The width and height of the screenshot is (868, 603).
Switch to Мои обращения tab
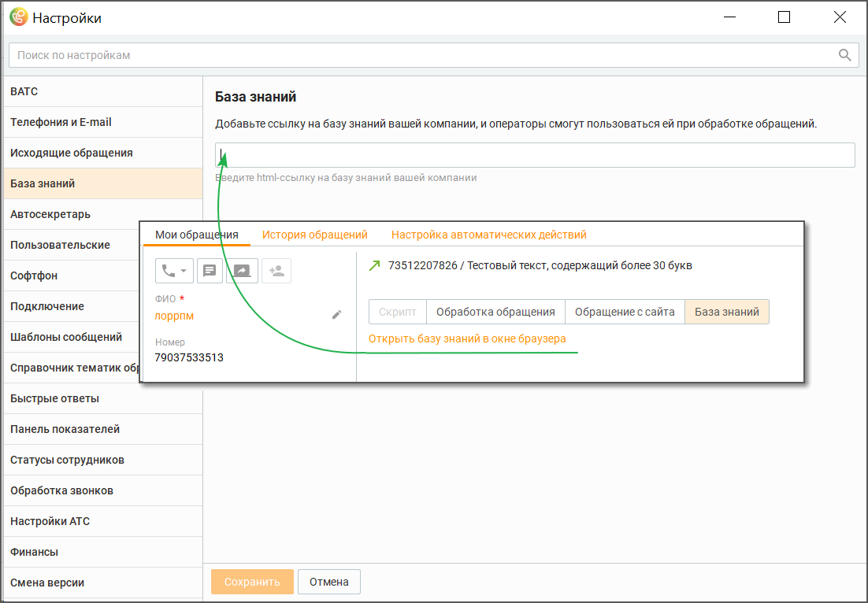(x=196, y=235)
